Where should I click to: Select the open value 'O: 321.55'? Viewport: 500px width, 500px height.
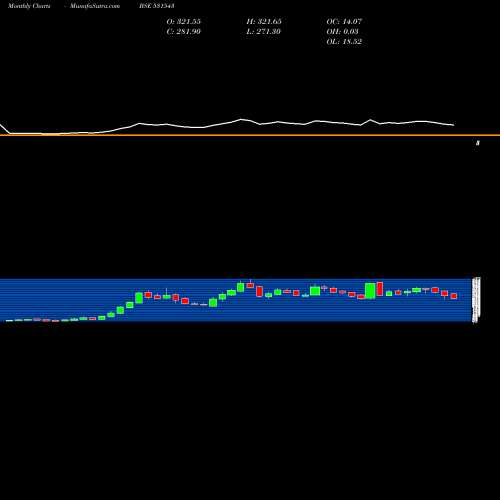click(184, 22)
